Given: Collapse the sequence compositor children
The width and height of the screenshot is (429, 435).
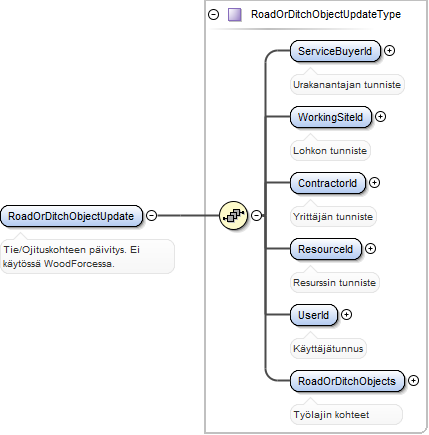Looking at the screenshot, I should [x=256, y=215].
